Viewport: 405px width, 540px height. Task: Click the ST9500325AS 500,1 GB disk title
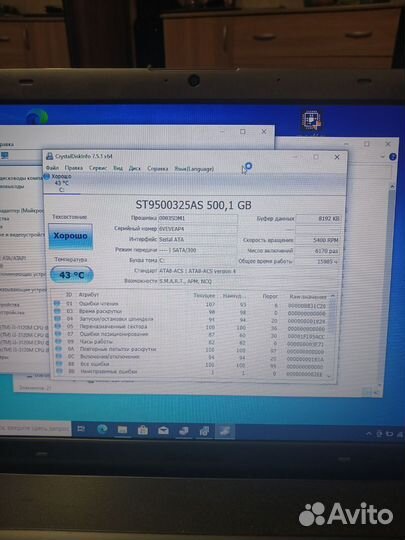pyautogui.click(x=194, y=205)
